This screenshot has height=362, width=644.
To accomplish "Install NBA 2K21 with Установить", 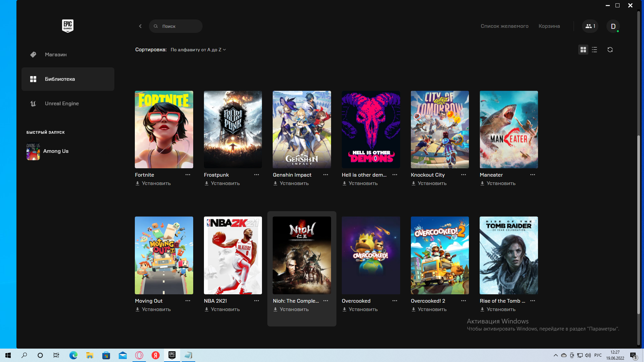I will point(222,309).
